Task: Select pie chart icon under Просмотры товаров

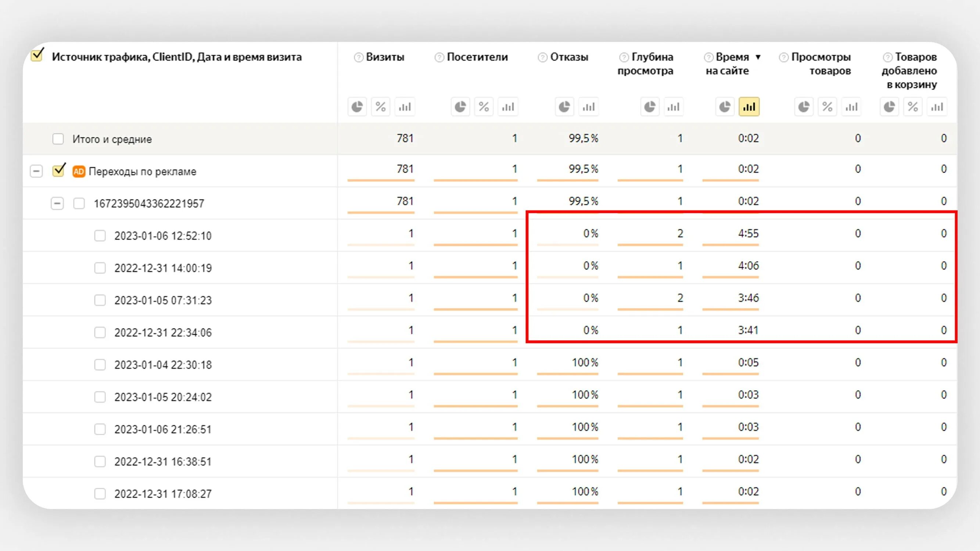Action: [804, 107]
